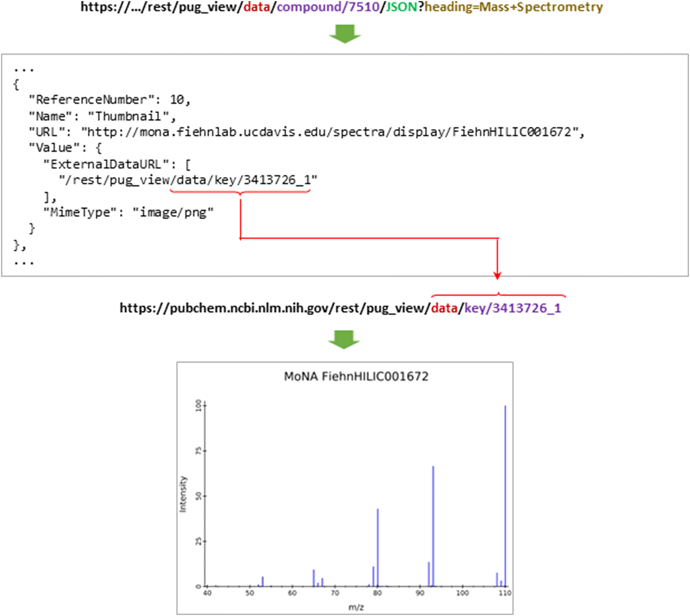
Task: Click the "Value": { line
Action: [x=65, y=148]
